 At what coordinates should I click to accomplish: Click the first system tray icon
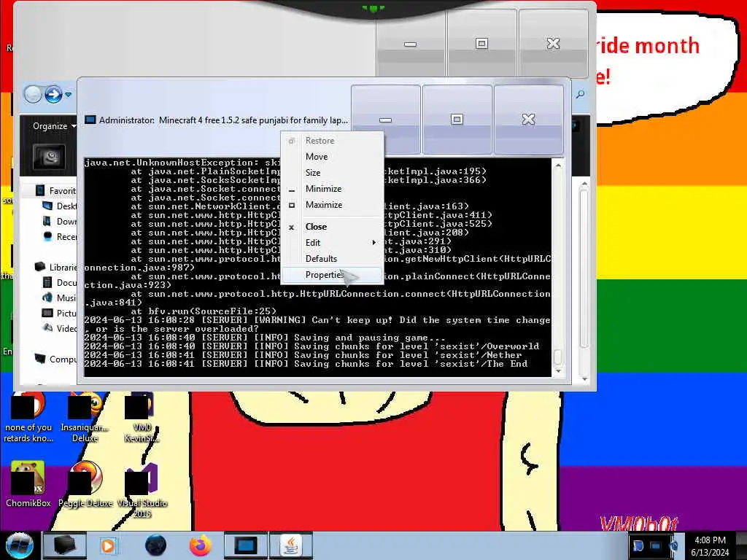tap(638, 545)
